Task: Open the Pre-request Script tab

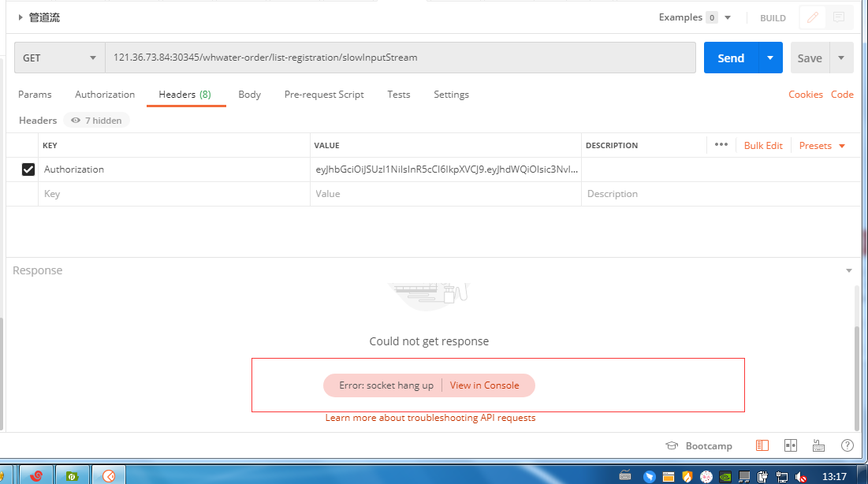Action: [324, 94]
